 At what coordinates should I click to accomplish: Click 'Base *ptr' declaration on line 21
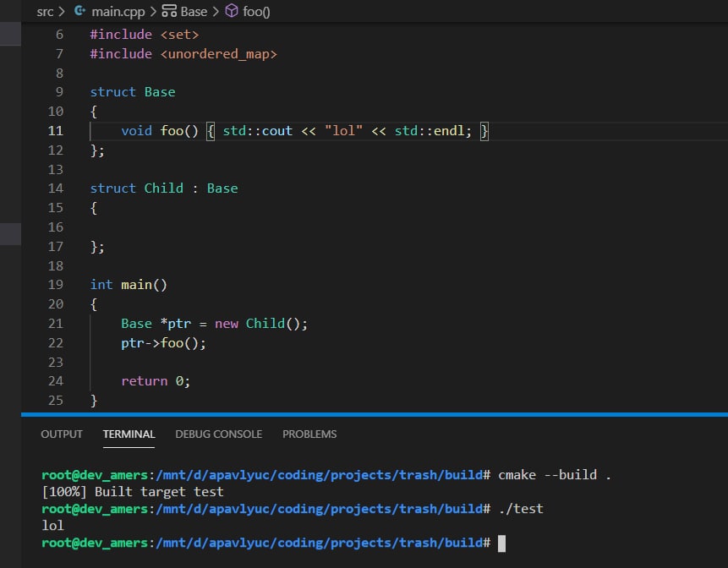pyautogui.click(x=156, y=324)
